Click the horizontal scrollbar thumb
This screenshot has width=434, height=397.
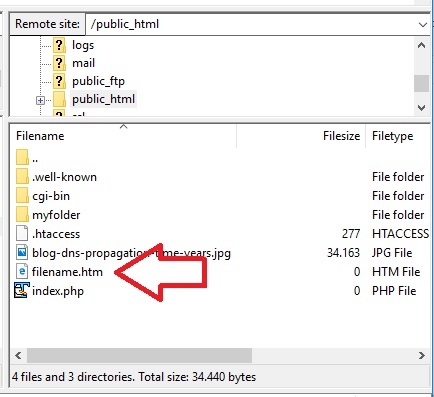click(139, 355)
